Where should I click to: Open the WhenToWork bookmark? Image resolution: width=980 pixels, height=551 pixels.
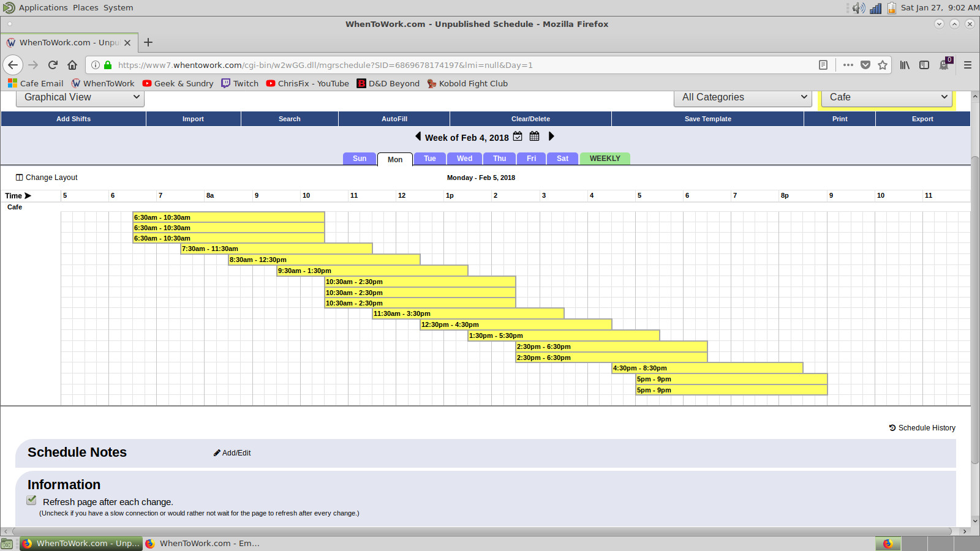(103, 83)
